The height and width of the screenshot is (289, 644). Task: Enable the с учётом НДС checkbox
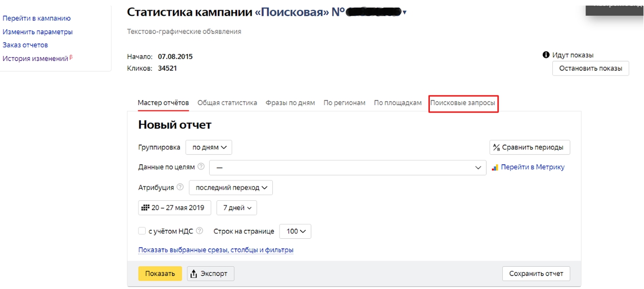142,231
